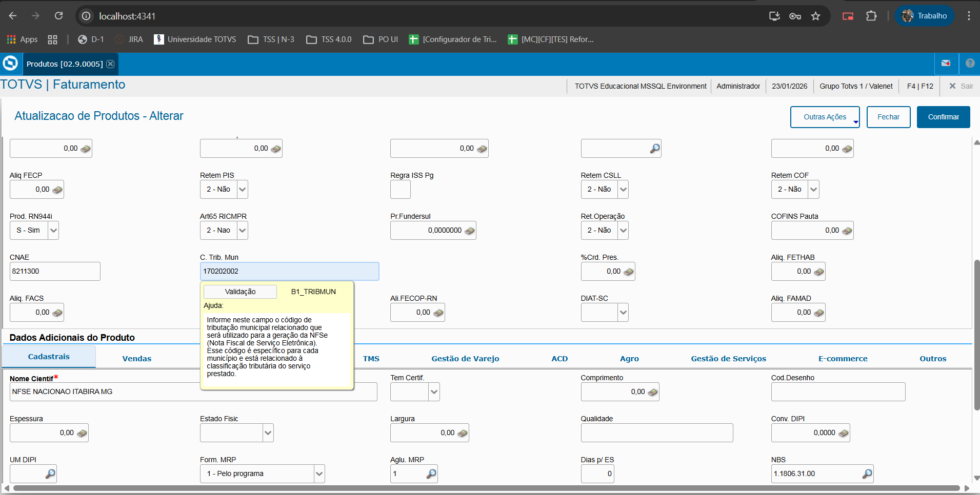
Task: Click the C. Trib. Mun input field
Action: pyautogui.click(x=289, y=272)
